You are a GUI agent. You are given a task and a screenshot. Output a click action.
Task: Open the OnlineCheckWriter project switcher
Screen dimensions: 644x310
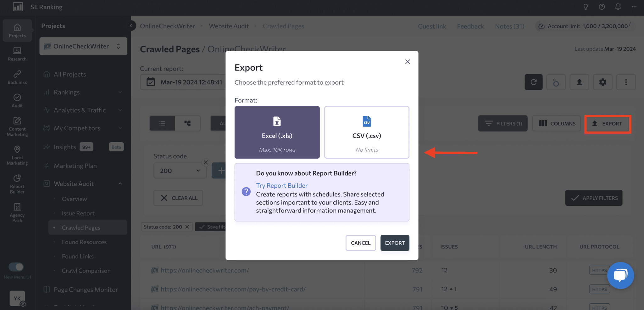83,46
